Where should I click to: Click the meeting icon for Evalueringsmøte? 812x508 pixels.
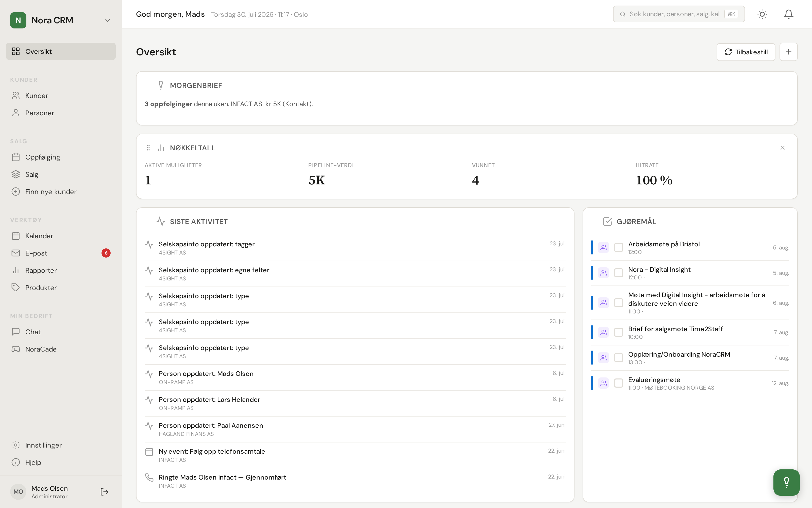[x=603, y=383]
